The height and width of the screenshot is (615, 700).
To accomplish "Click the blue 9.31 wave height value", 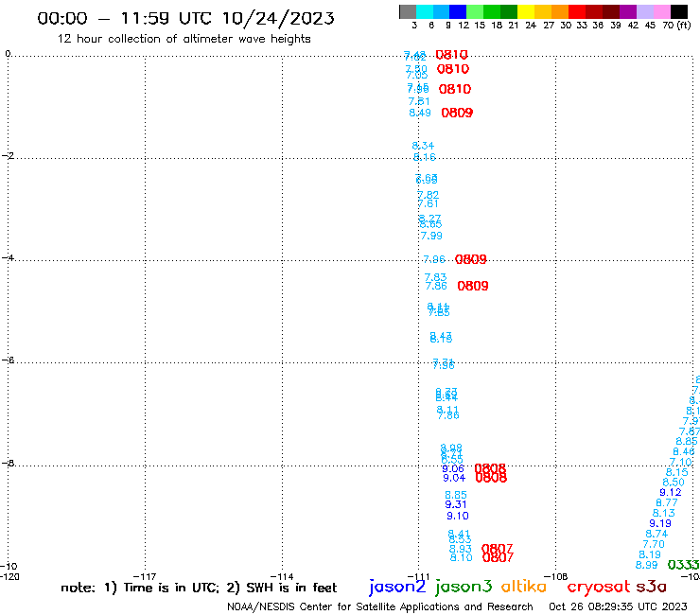I will pyautogui.click(x=456, y=504).
